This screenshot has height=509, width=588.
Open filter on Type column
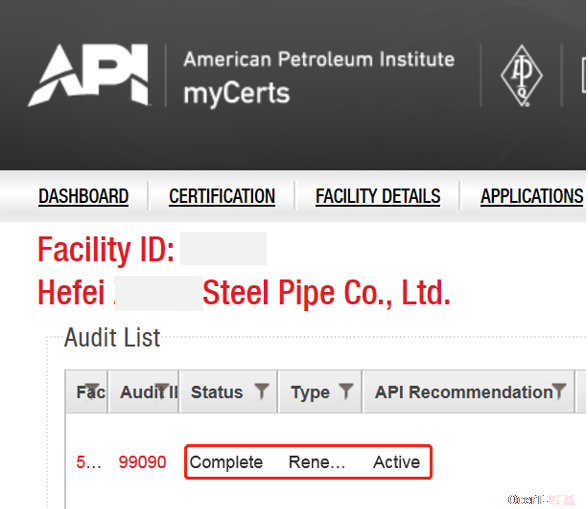346,392
